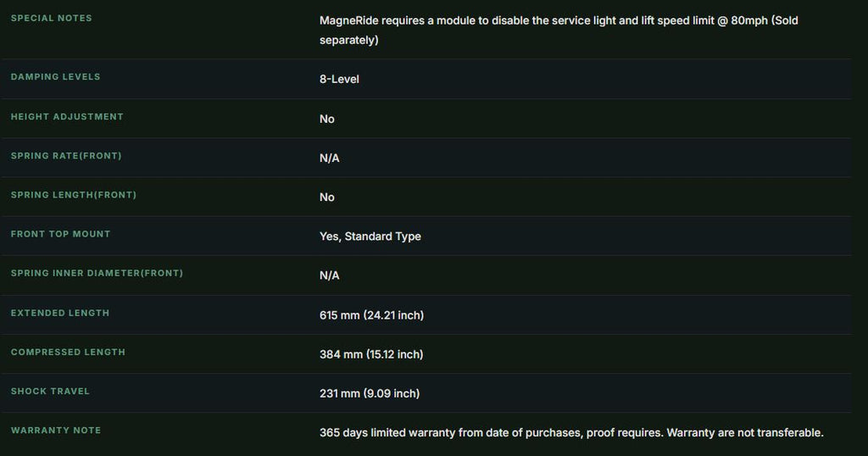The height and width of the screenshot is (456, 868).
Task: Select the 8-Level damping value
Action: (339, 79)
